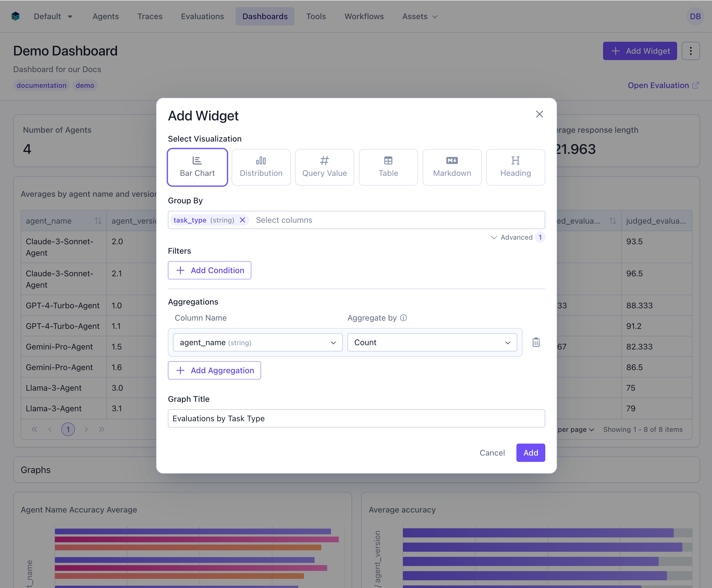The width and height of the screenshot is (712, 588).
Task: Click Add Aggregation button
Action: click(x=214, y=370)
